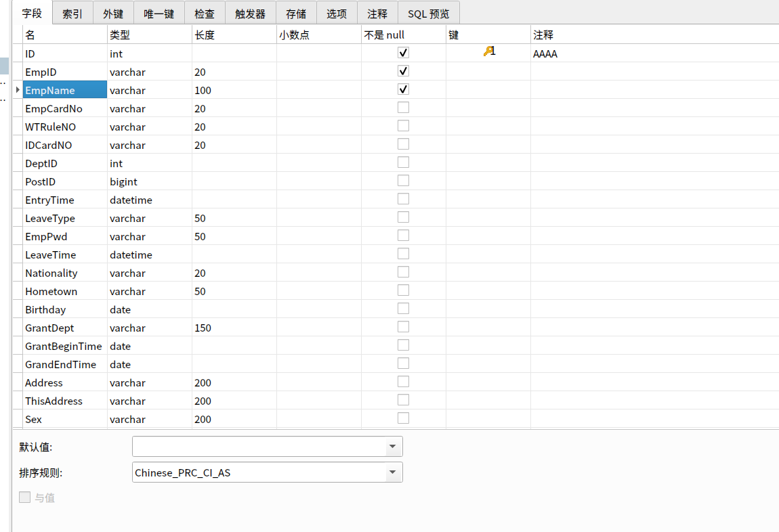Click the 注释 column header in grid

tap(655, 35)
